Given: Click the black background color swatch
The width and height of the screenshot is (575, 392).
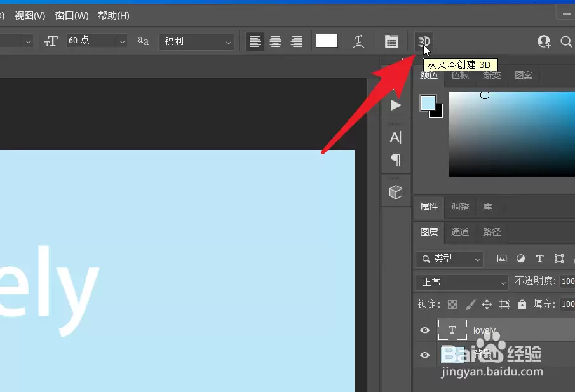Looking at the screenshot, I should tap(438, 112).
